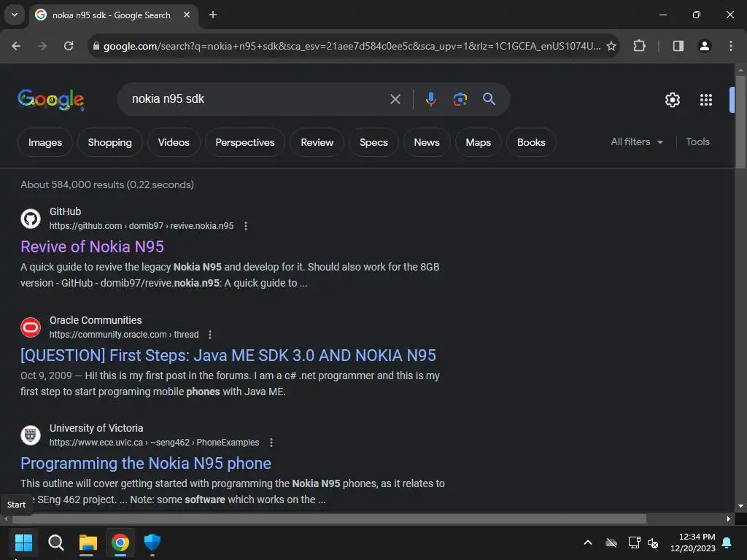Open Chrome three-dot menu
Screen dimensions: 747x560
(730, 46)
